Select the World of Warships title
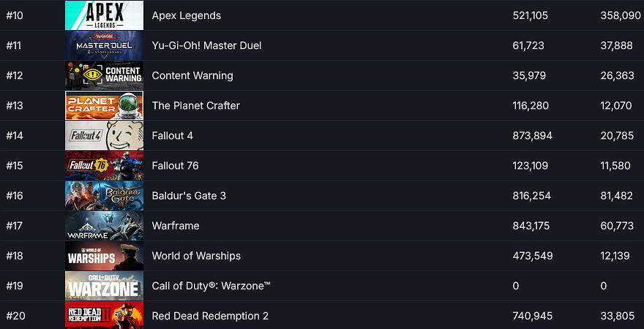This screenshot has width=644, height=329. pyautogui.click(x=196, y=256)
